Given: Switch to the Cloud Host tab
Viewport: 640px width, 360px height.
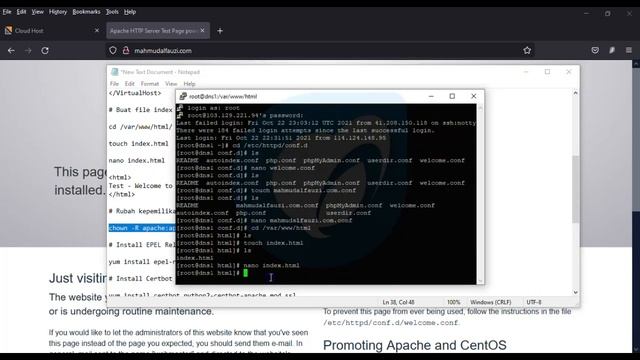Looking at the screenshot, I should [x=51, y=31].
